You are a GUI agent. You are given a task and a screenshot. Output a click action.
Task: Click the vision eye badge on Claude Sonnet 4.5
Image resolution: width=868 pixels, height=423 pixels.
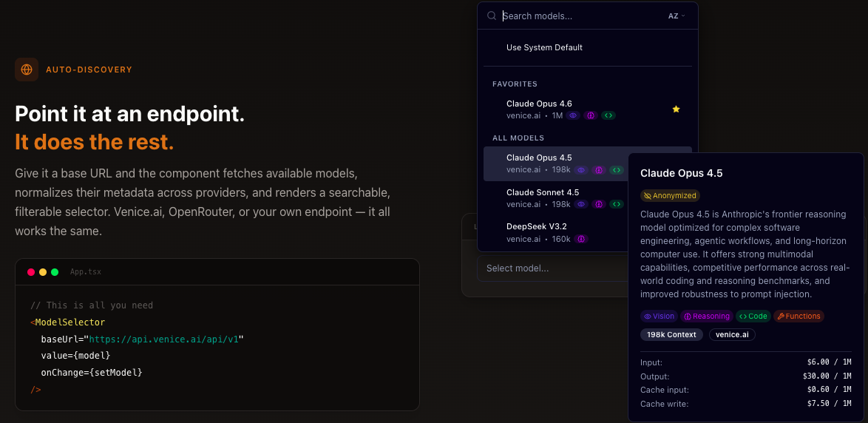[581, 204]
